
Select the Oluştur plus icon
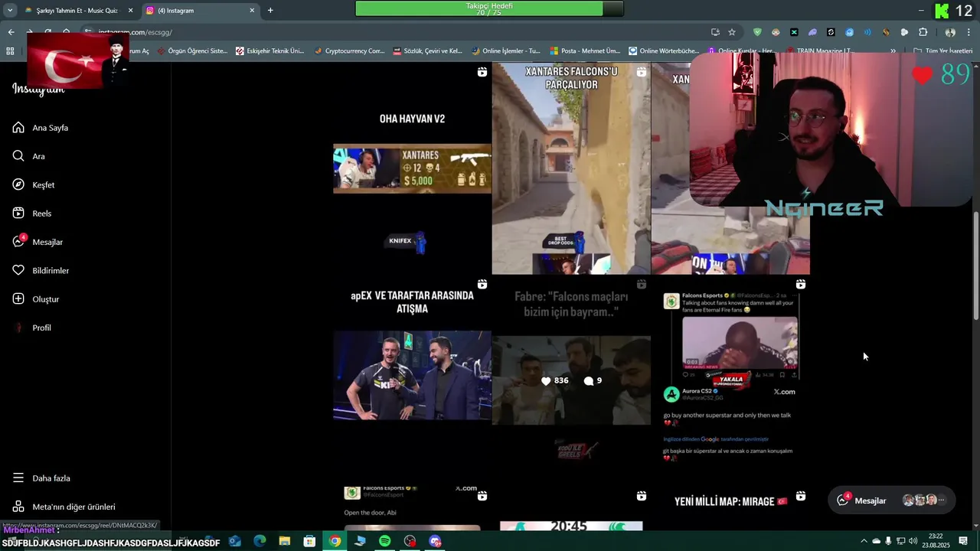point(18,299)
